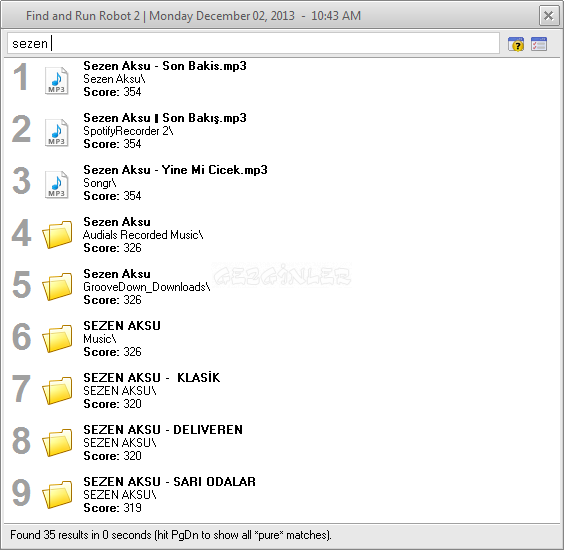
Task: Select 'SEZEN AKSU - SARI ODALAR' title
Action: pyautogui.click(x=169, y=481)
